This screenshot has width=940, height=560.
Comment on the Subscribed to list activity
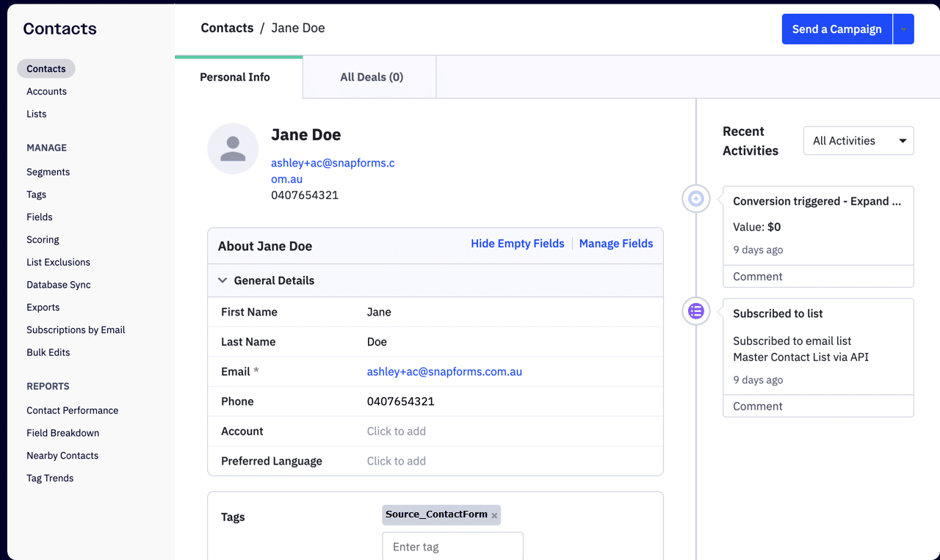pos(756,406)
